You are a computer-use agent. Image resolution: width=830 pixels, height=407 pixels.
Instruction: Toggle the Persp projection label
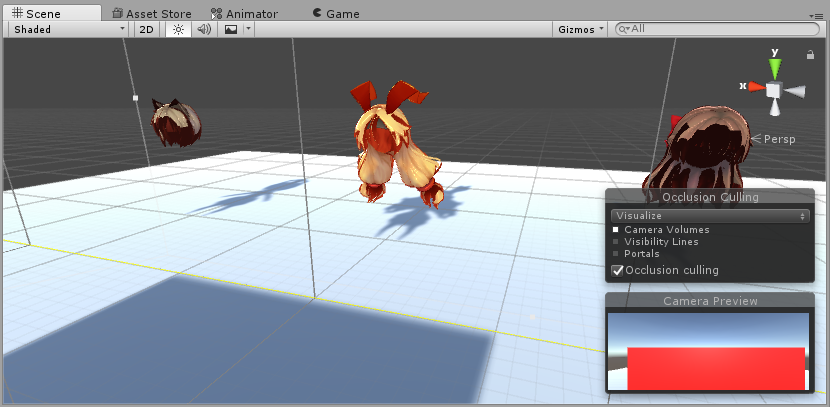[x=774, y=139]
